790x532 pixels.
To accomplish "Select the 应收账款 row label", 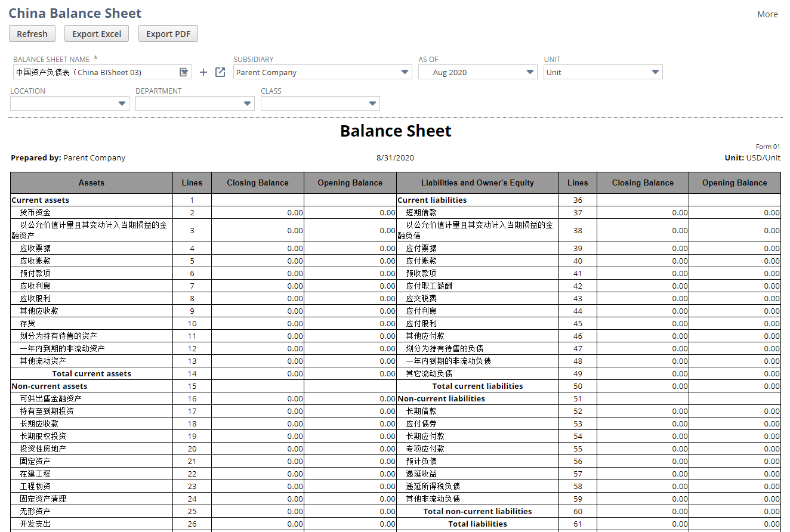I will [x=35, y=261].
